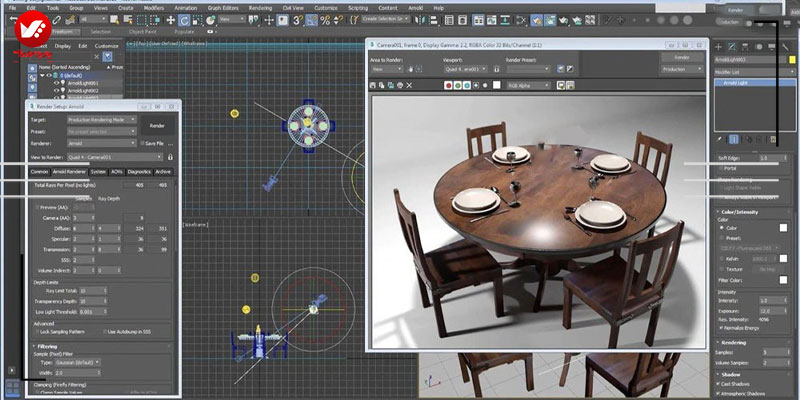Click the Align tool icon
This screenshot has height=400, width=800.
pos(433,20)
